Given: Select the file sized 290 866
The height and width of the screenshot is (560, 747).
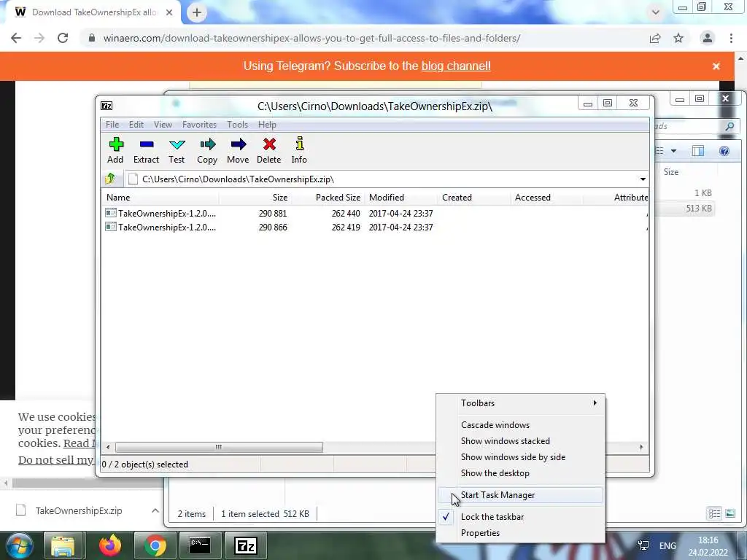Looking at the screenshot, I should click(x=374, y=227).
